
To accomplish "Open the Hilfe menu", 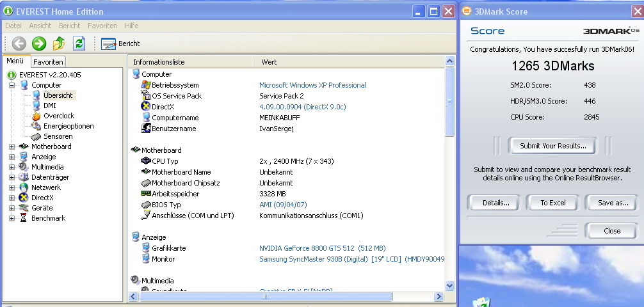I will tap(131, 26).
